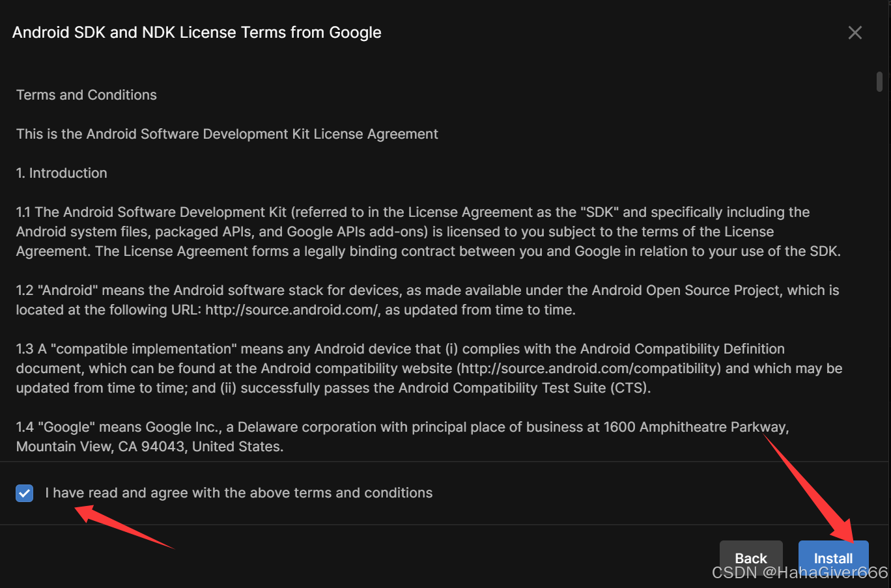Screen dimensions: 891x588
Task: Close the license terms dialog
Action: pyautogui.click(x=855, y=33)
